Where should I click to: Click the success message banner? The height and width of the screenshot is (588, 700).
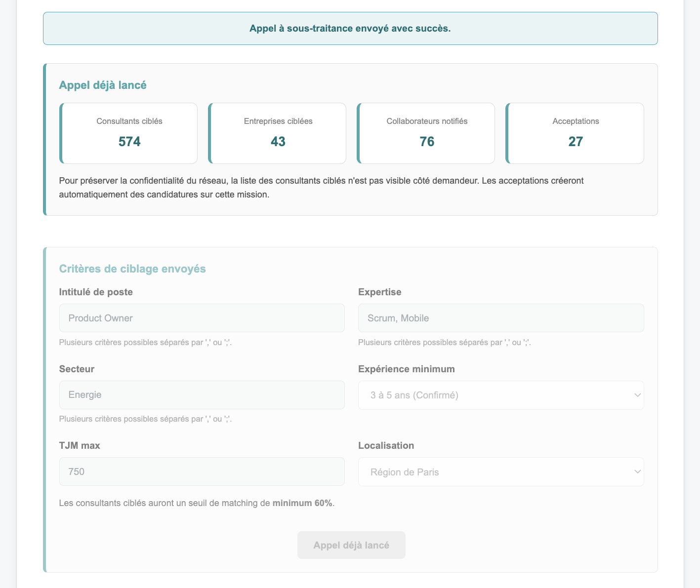coord(350,28)
